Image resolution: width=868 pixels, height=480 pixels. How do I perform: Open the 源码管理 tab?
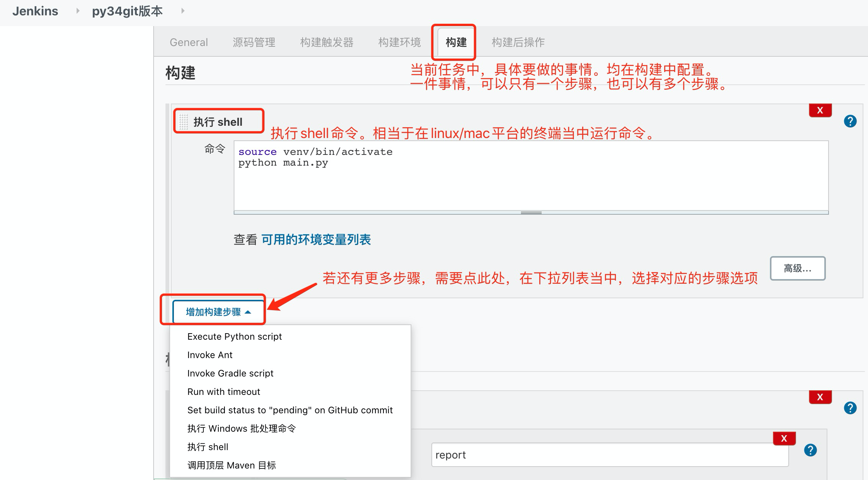pos(254,42)
